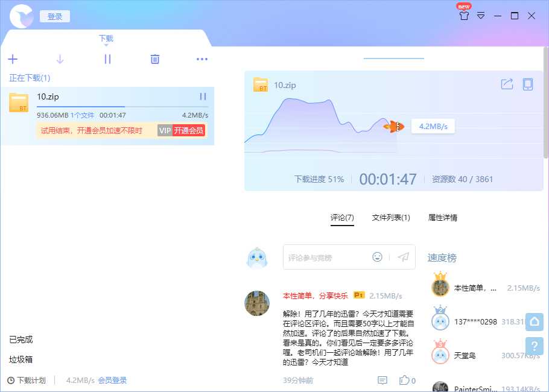
Task: Click the 试用结束 trial ended message
Action: click(91, 130)
